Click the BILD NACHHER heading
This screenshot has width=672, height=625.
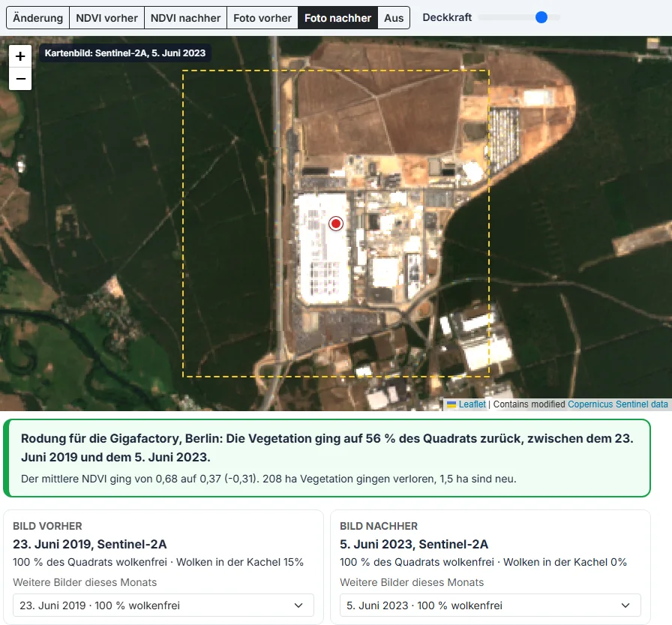[379, 526]
